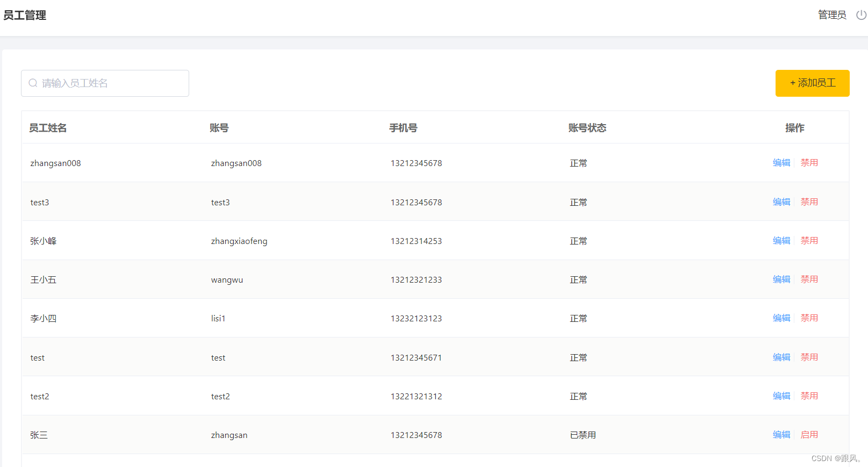Viewport: 868px width, 467px height.
Task: Select the zhangxiaofeng account cell
Action: pyautogui.click(x=239, y=241)
